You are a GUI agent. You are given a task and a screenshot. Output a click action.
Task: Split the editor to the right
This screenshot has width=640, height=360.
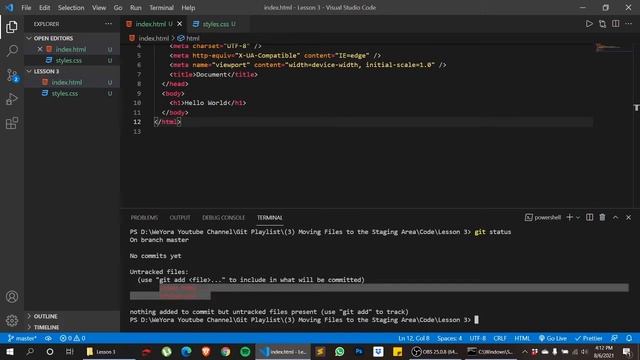(616, 24)
